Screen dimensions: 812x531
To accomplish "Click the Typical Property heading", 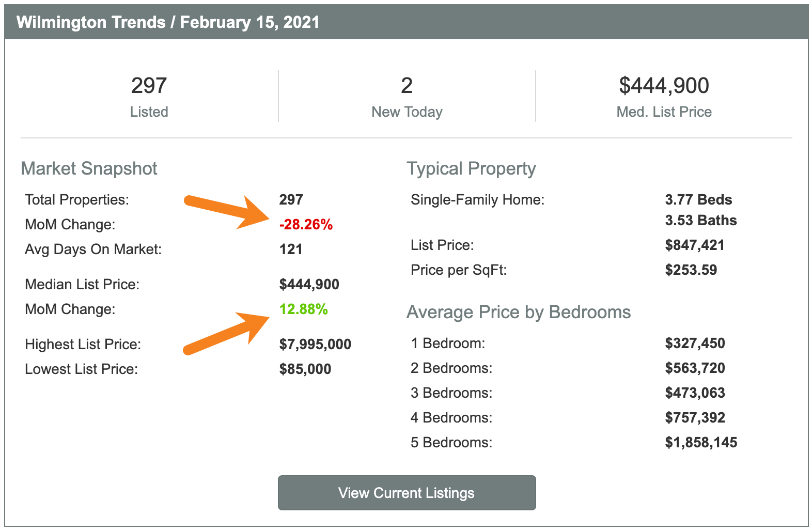I will 471,169.
